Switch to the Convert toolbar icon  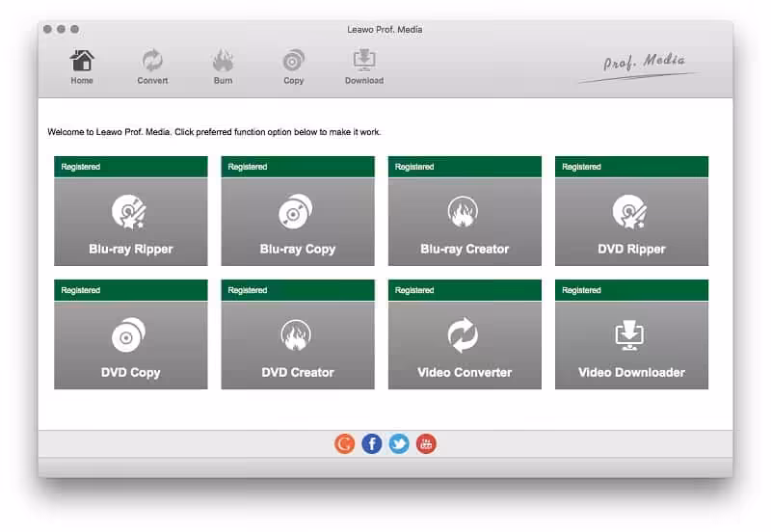152,66
